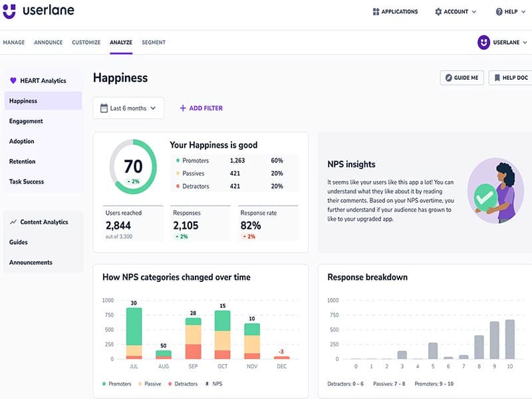Expand the Account menu chevron
The height and width of the screenshot is (399, 532).
pos(474,12)
